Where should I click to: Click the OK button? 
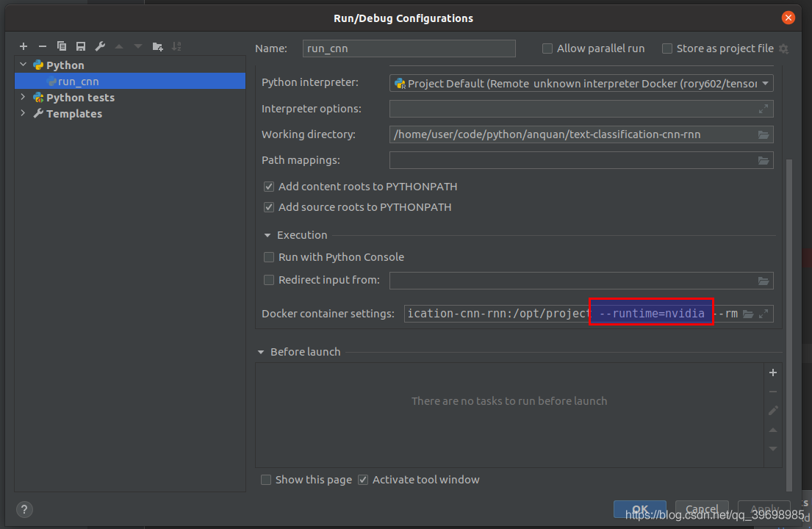pos(639,509)
